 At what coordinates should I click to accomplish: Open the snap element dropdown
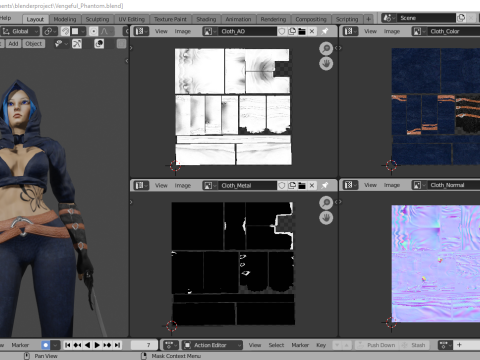click(79, 31)
